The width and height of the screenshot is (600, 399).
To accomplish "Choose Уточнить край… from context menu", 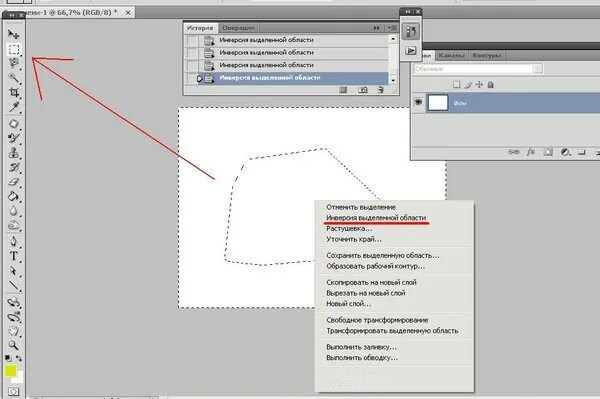I will point(354,239).
